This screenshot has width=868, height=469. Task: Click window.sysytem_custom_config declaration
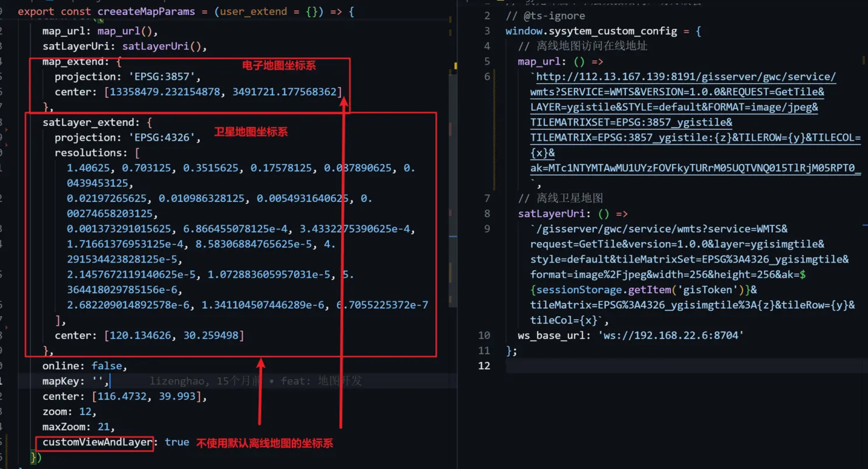pyautogui.click(x=591, y=31)
